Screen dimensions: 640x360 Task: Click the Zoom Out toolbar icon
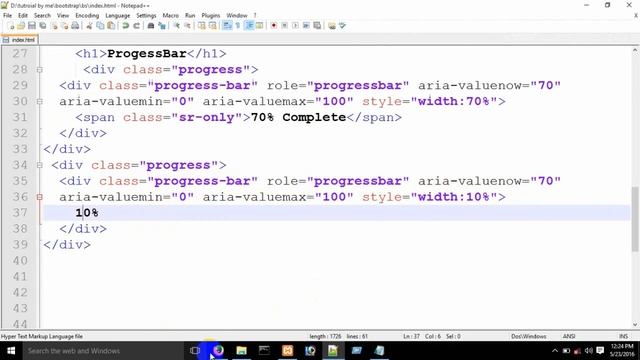[187, 26]
